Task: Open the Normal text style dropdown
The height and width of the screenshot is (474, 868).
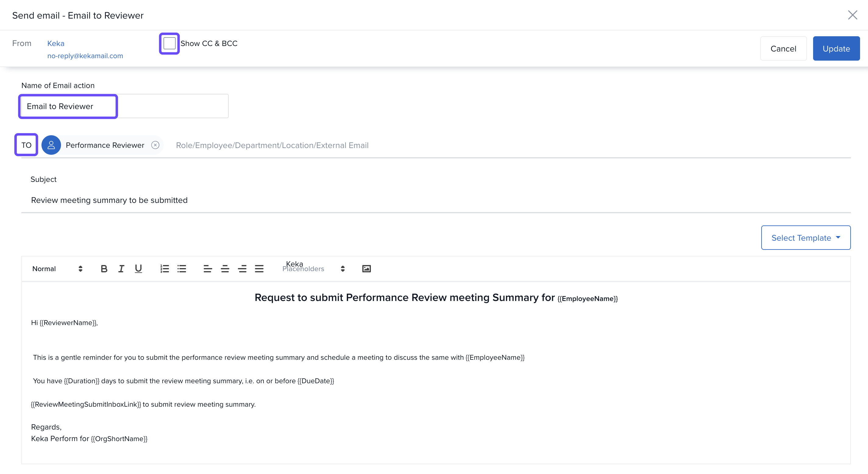Action: 57,269
